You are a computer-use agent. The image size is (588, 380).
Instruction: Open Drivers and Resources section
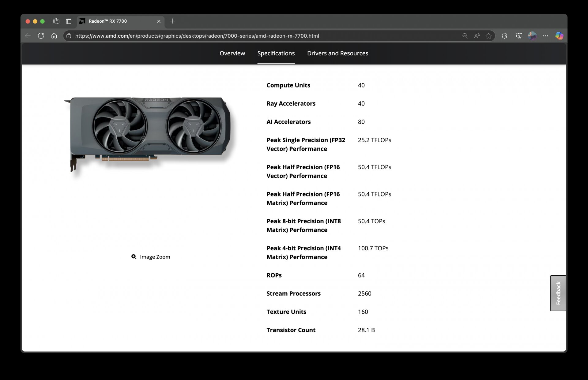click(x=337, y=53)
